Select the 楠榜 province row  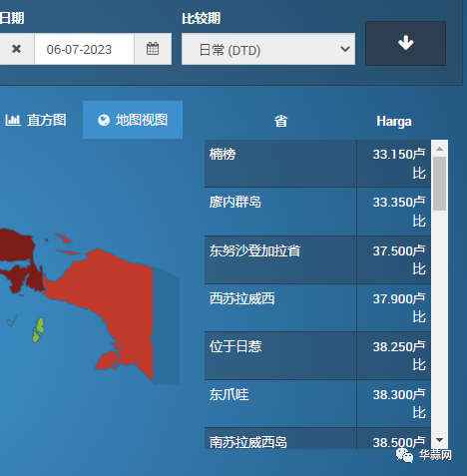coord(317,164)
